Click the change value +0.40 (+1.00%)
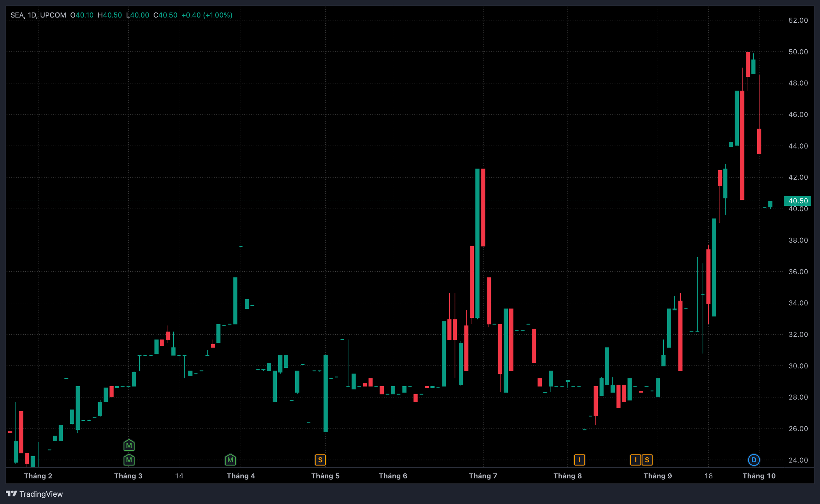The image size is (820, 504). point(207,15)
